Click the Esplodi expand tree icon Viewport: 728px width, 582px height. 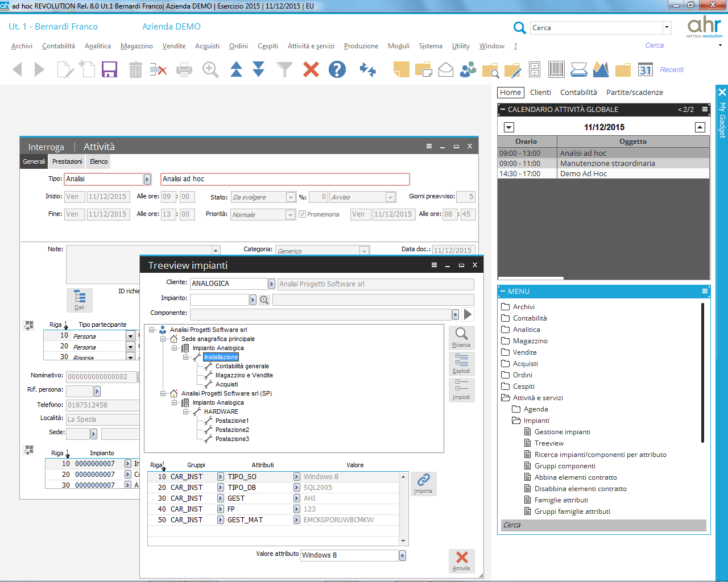461,363
